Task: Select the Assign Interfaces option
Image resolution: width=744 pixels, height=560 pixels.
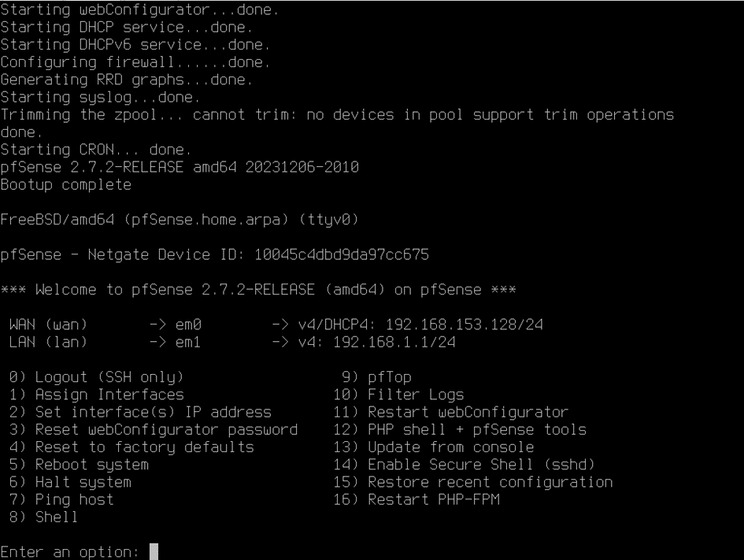Action: (x=96, y=395)
